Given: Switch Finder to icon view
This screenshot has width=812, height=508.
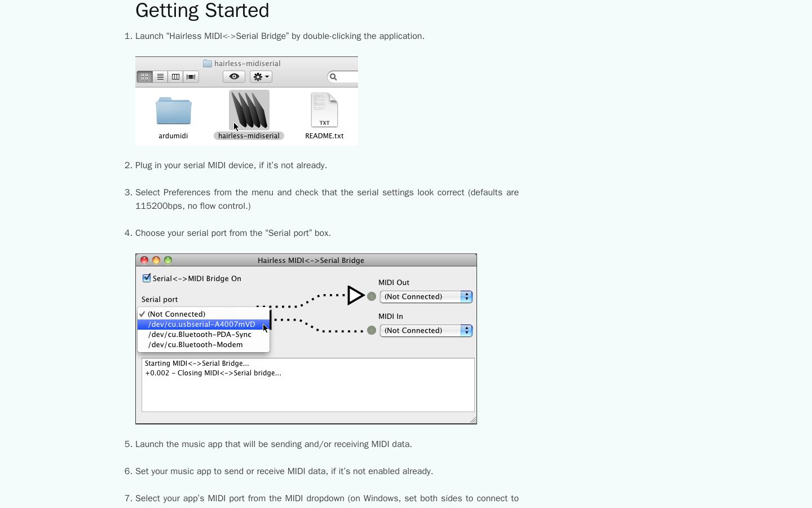Looking at the screenshot, I should pyautogui.click(x=145, y=77).
